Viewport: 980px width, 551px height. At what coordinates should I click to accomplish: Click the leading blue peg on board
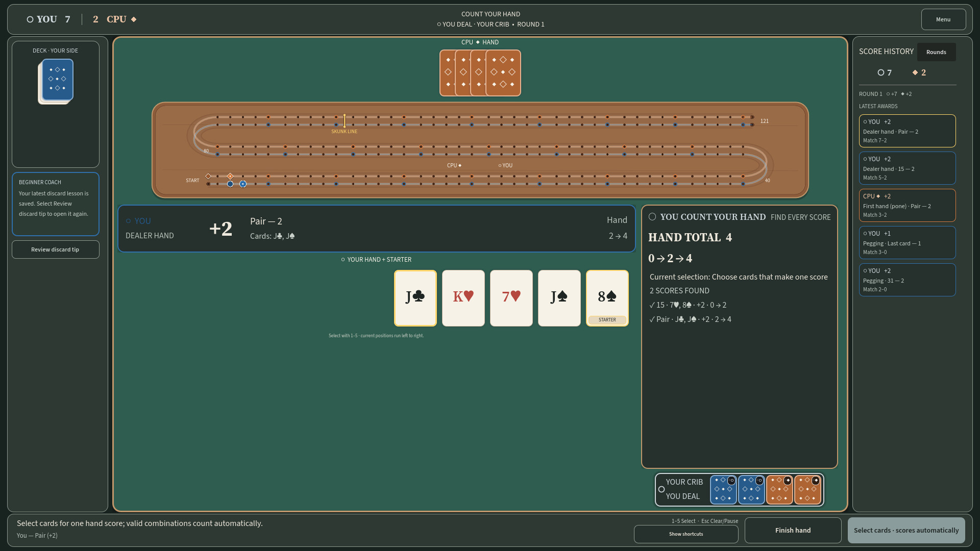pos(243,184)
